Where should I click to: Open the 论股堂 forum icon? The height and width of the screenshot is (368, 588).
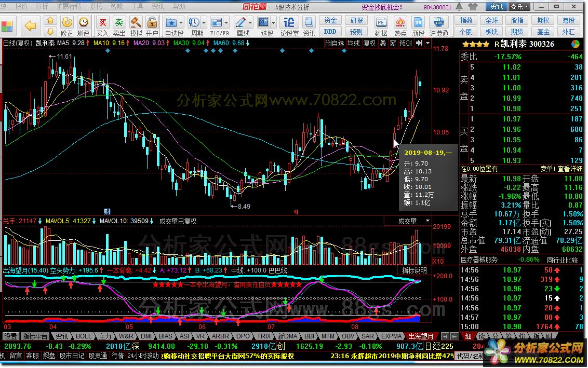tap(289, 26)
